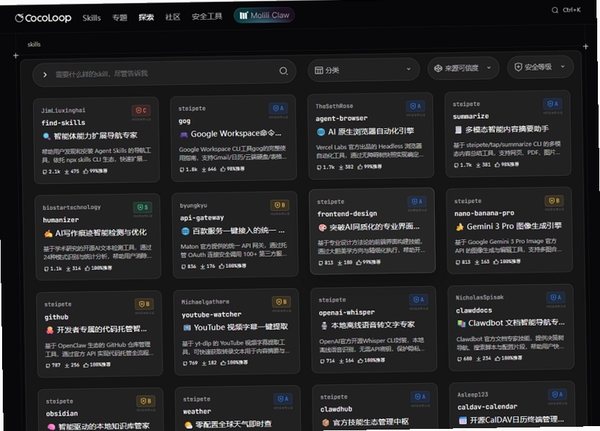Screen dimensions: 600x431
Task: Expand the 安全等级 dropdown
Action: [x=540, y=67]
